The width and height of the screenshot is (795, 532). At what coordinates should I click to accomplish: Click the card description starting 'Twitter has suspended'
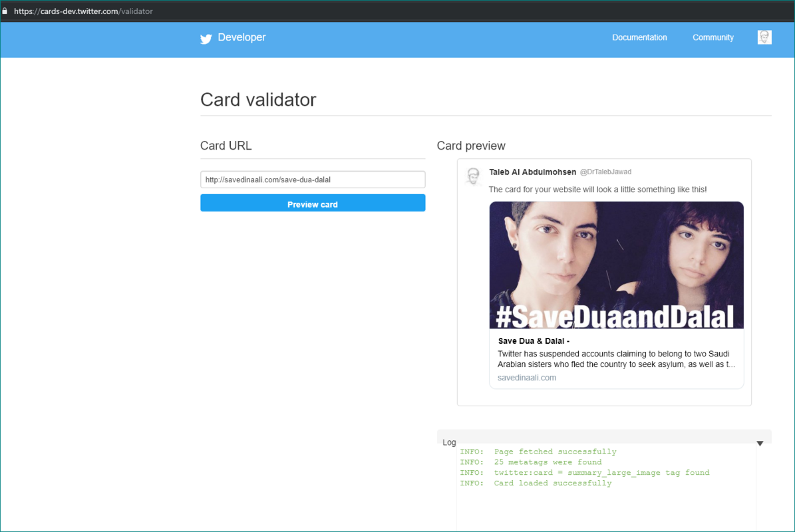pyautogui.click(x=616, y=358)
